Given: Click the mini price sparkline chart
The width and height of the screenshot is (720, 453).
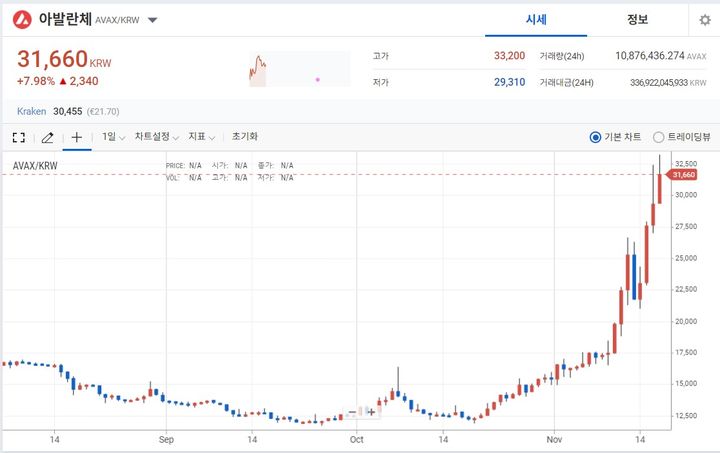Looking at the screenshot, I should [x=300, y=69].
